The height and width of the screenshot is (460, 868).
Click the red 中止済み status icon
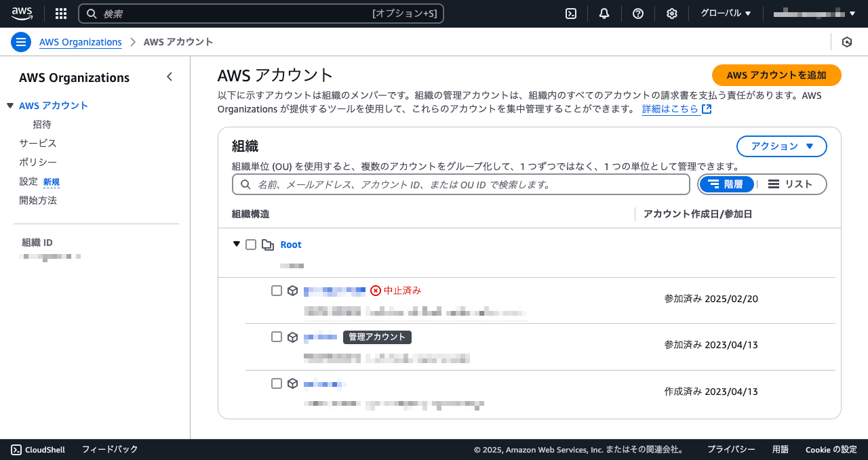click(376, 291)
